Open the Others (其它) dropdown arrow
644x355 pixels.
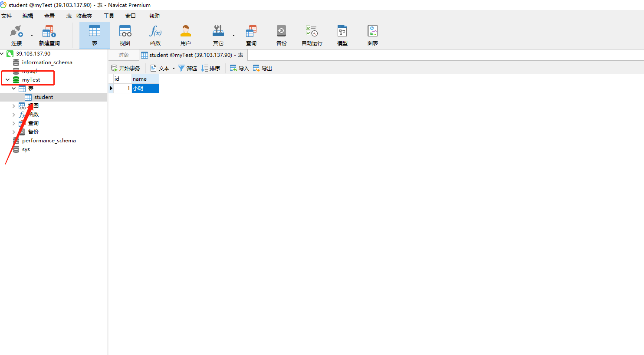pos(233,36)
